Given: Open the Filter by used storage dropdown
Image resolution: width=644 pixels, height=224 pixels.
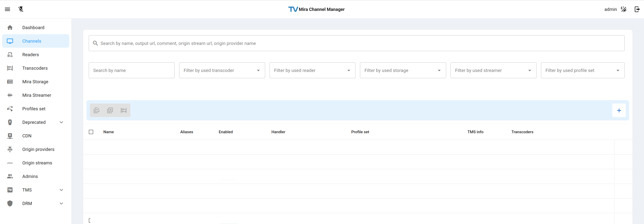Looking at the screenshot, I should coord(403,70).
